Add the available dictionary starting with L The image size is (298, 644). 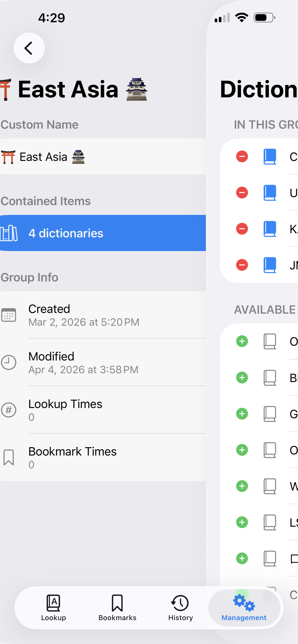point(242,522)
